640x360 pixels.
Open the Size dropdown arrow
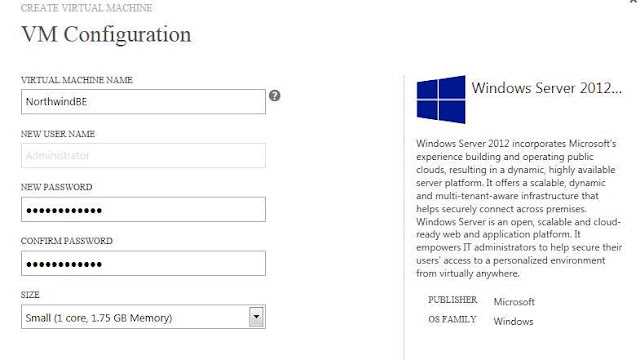tap(256, 317)
